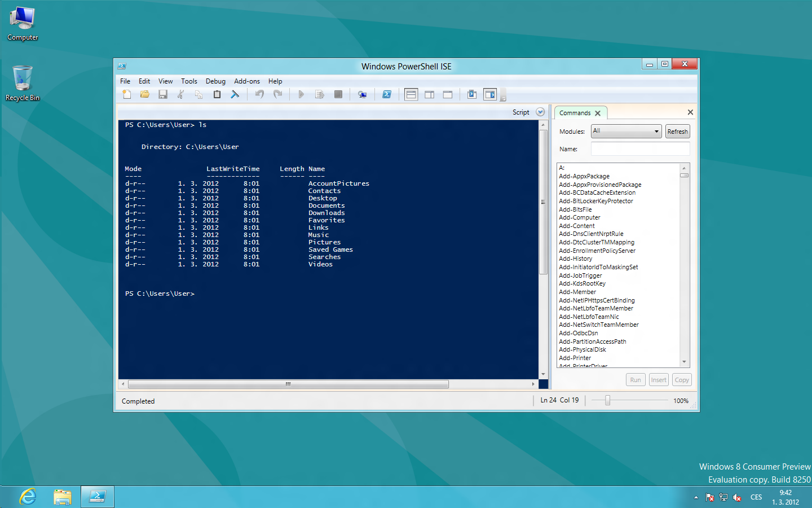Open the Debug menu
The image size is (812, 508).
[215, 81]
